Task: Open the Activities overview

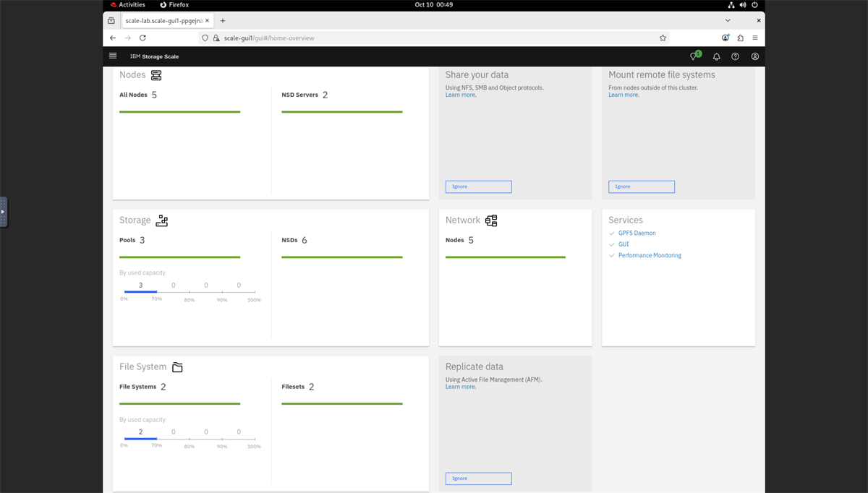Action: (x=127, y=4)
